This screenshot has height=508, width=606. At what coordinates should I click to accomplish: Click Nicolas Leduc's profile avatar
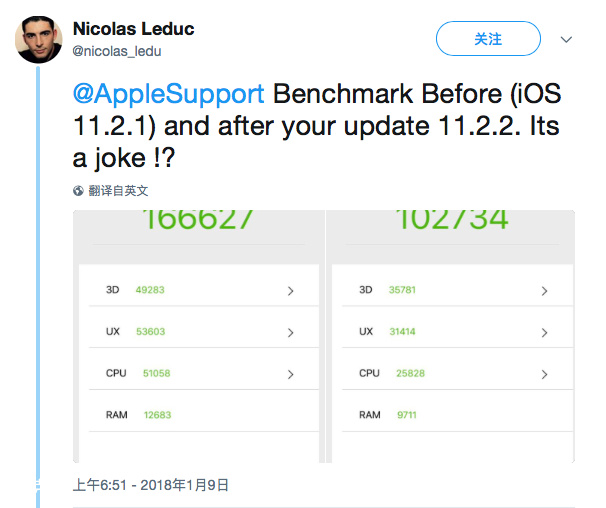[x=38, y=39]
